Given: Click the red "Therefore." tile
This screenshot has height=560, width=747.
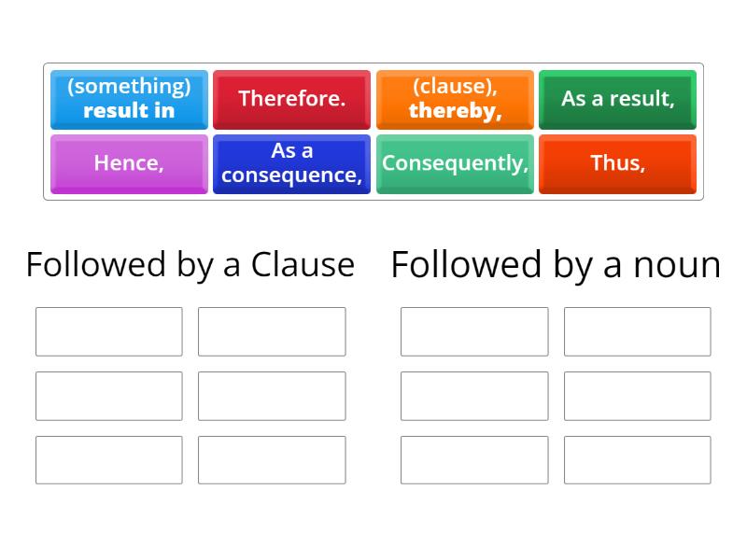Looking at the screenshot, I should (291, 99).
